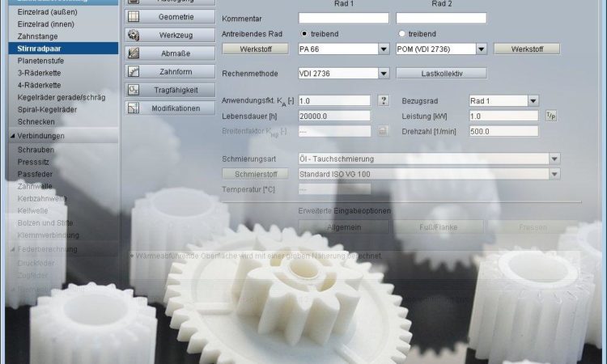Viewport: 607px width, 364px height.
Task: Click the Kommentar field for Rad 2
Action: pyautogui.click(x=441, y=18)
